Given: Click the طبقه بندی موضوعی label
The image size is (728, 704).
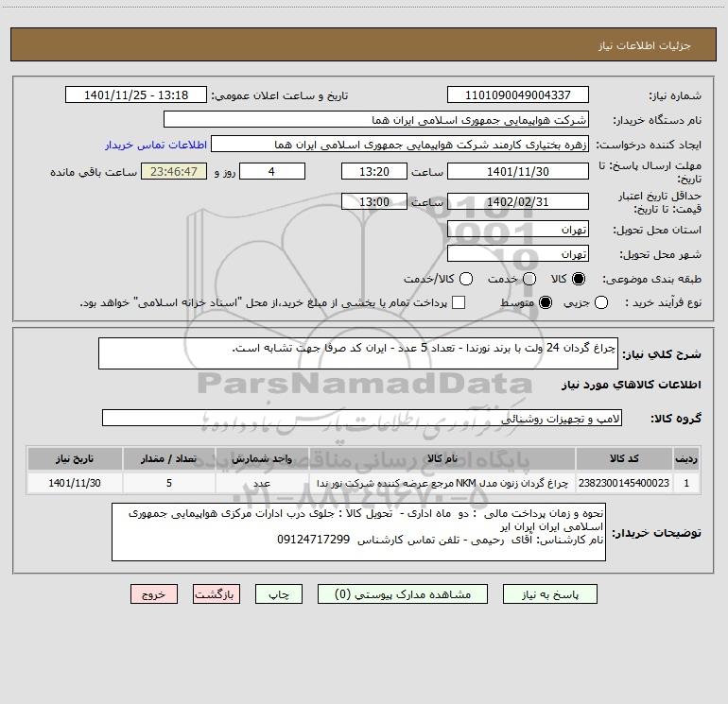Looking at the screenshot, I should click(651, 280).
